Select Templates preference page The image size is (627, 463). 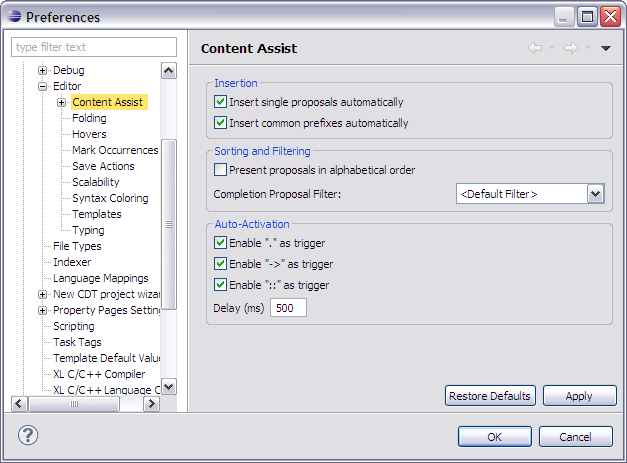click(97, 214)
